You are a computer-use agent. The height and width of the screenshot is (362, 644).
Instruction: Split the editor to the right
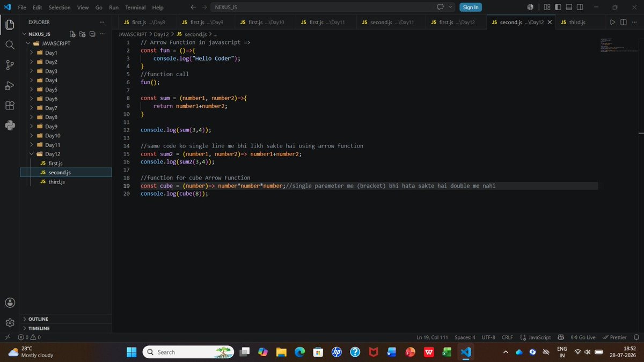623,22
